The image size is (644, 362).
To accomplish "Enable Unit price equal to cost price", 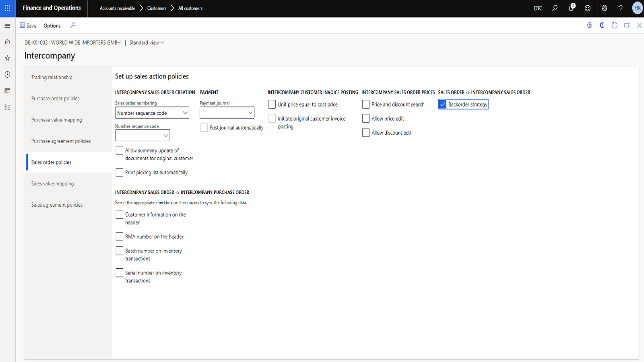I will click(x=272, y=105).
